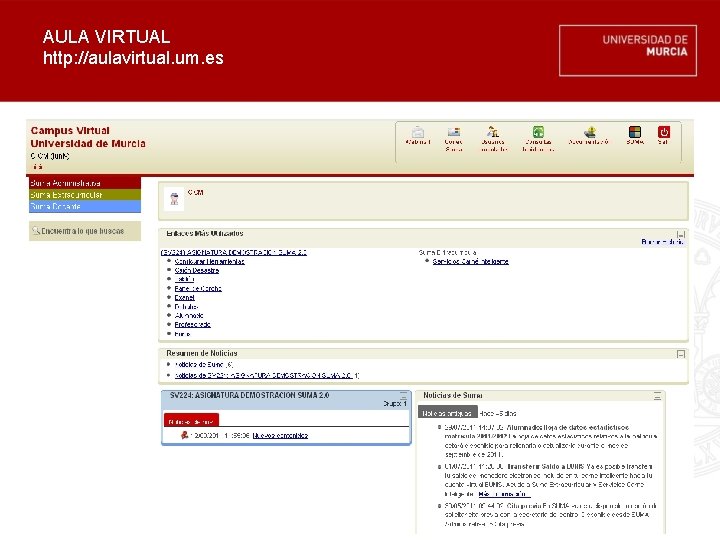Collapse the Enlaces Más Utilizados panel
Screen dimensions: 720x540
[681, 234]
